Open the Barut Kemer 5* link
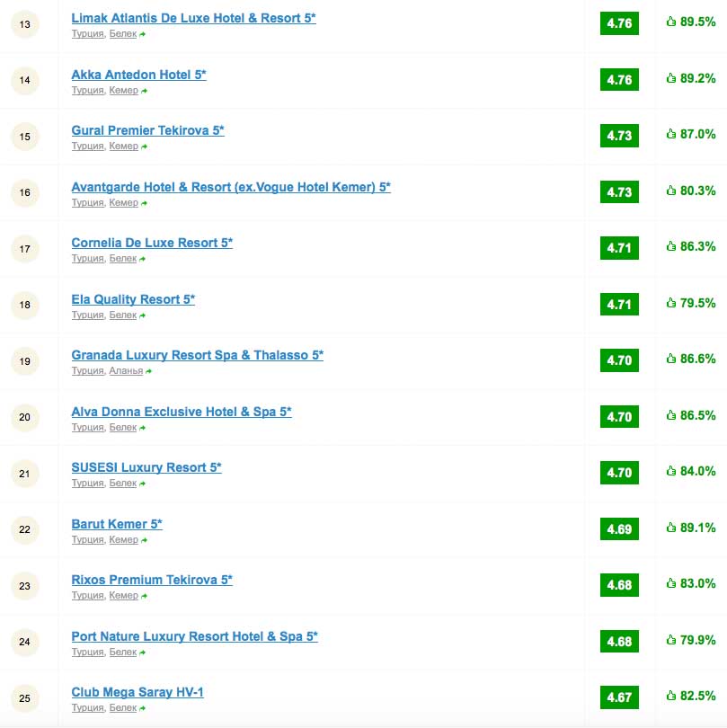 click(x=117, y=524)
